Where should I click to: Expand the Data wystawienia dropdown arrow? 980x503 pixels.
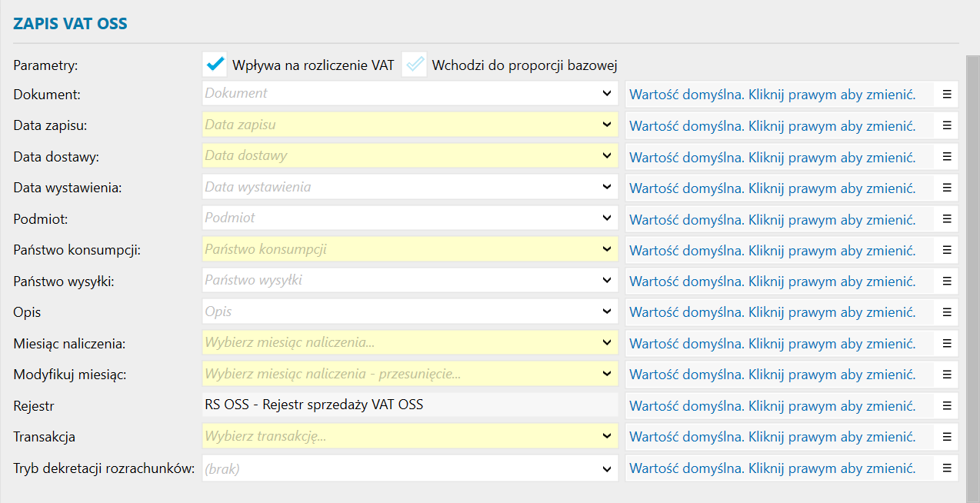tap(607, 187)
